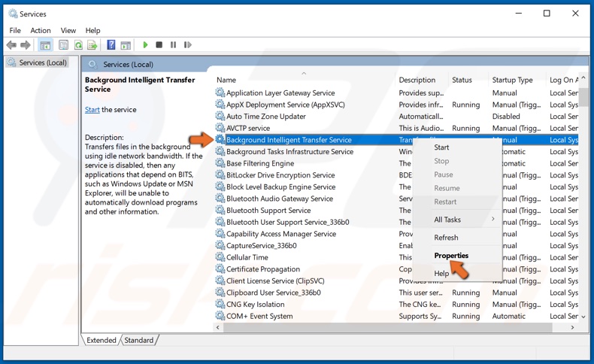Viewport: 594px width, 364px height.
Task: Click Disabled startup type for Auto Time Zone
Action: pyautogui.click(x=506, y=117)
